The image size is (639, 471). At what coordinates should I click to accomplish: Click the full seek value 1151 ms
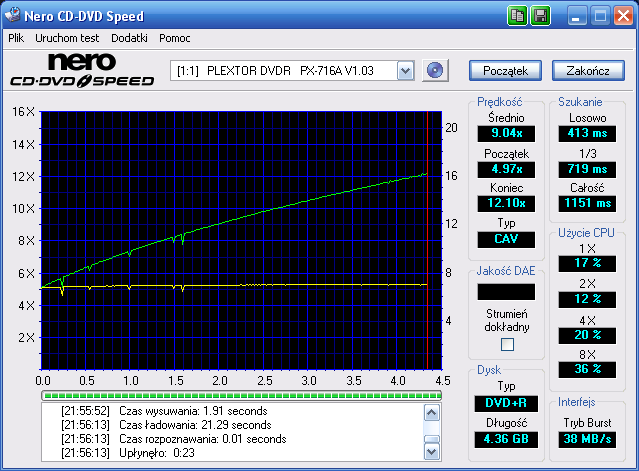click(x=587, y=203)
